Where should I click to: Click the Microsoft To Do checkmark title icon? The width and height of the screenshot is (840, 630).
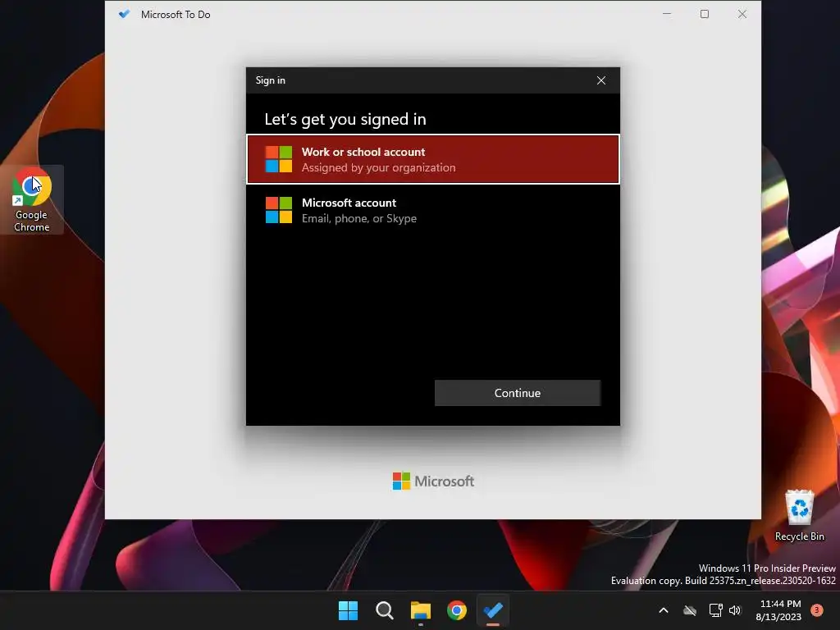tap(125, 14)
